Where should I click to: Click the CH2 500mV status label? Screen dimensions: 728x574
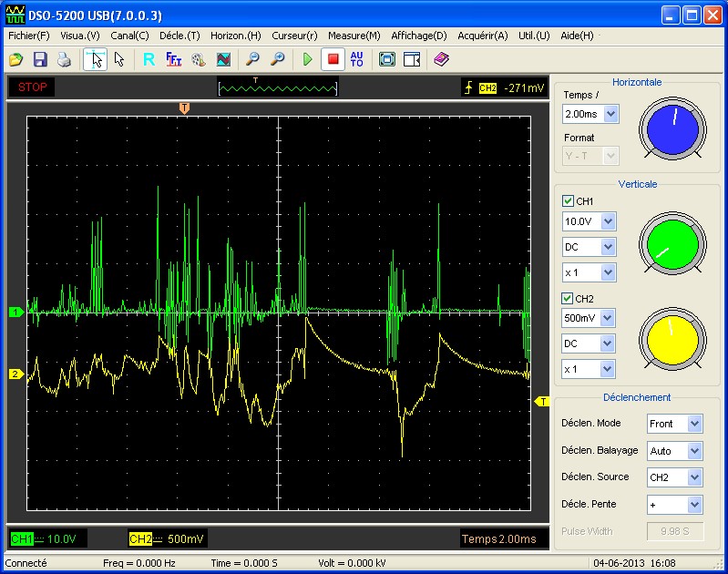[x=166, y=539]
